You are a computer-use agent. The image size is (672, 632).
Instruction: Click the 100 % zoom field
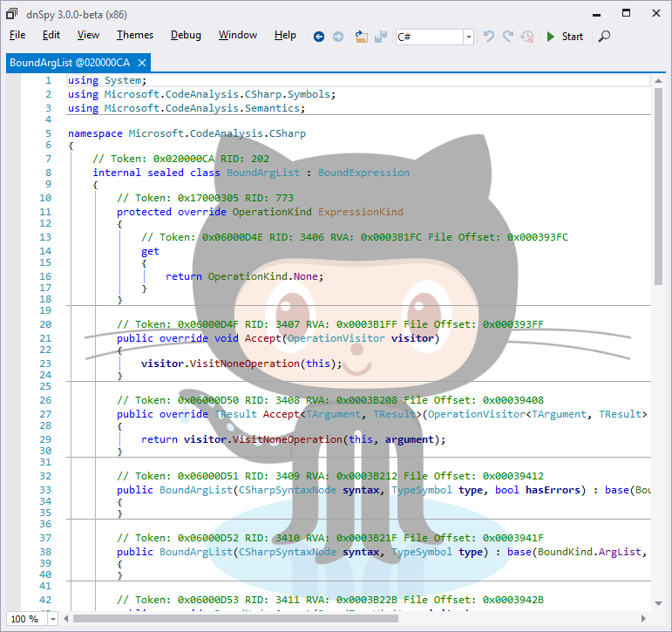[x=26, y=619]
